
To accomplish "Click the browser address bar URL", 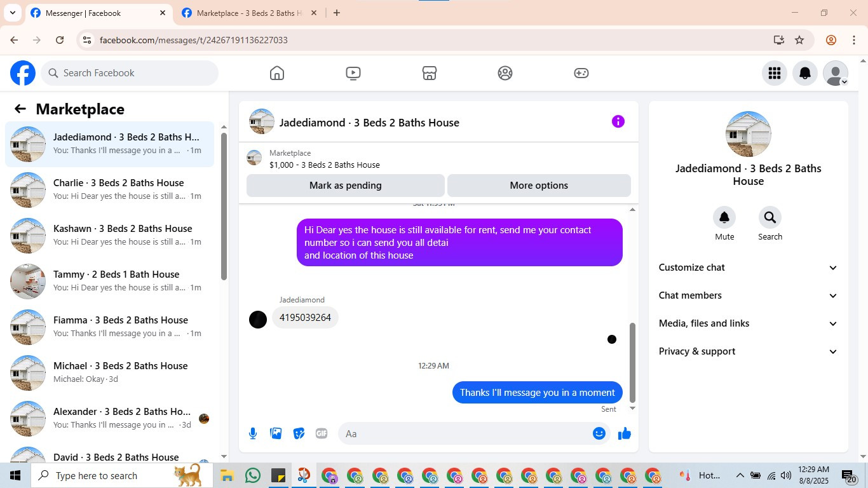I will click(194, 40).
